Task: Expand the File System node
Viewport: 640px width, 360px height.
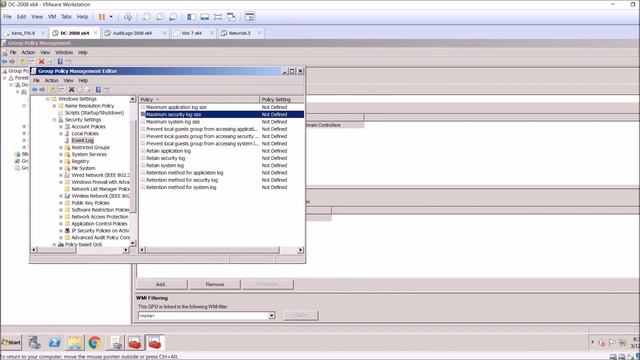Action: (x=61, y=168)
